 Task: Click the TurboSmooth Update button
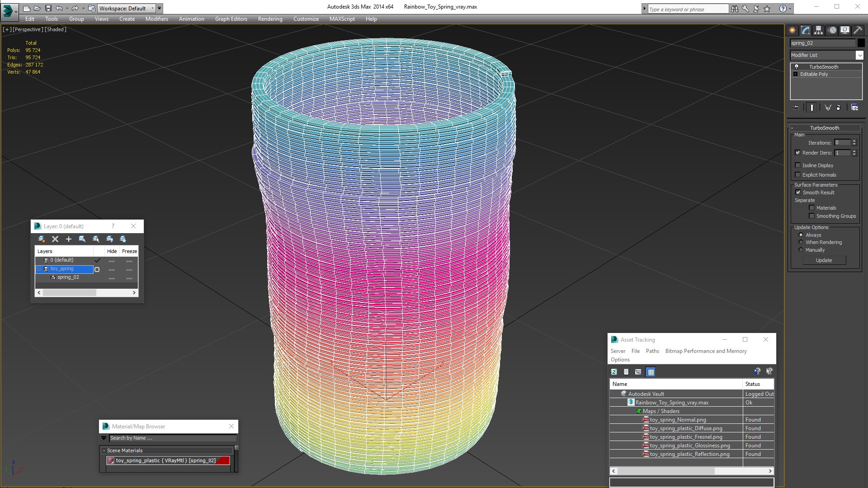pyautogui.click(x=824, y=260)
